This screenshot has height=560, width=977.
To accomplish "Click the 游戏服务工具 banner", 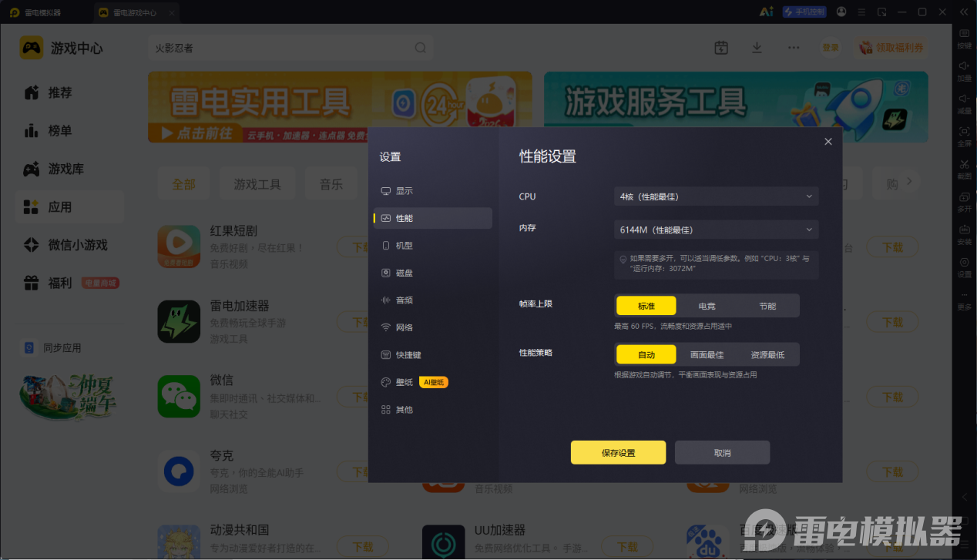I will click(736, 107).
